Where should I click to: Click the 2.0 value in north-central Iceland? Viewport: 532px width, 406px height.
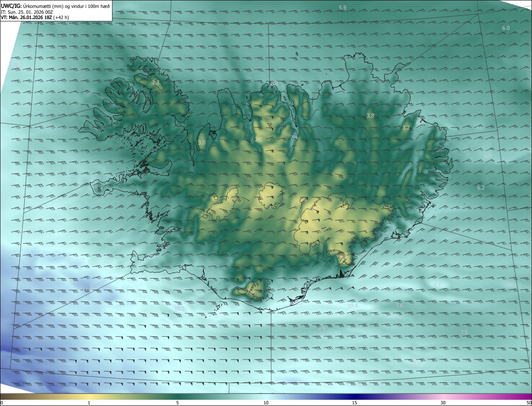(x=259, y=139)
